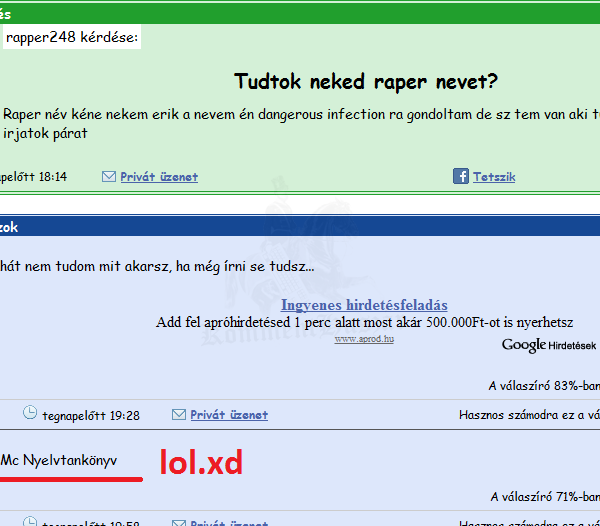This screenshot has width=600, height=526.
Task: Send private message to the 19:28 answerer
Action: coord(229,414)
